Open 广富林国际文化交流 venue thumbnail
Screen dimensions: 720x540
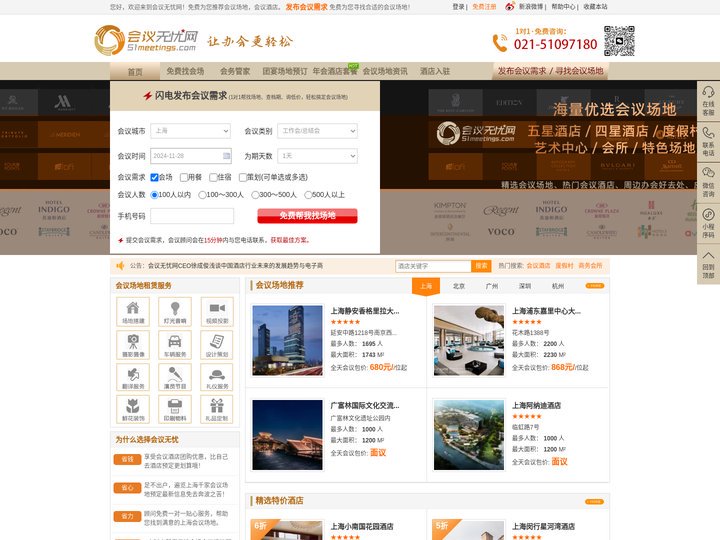(x=287, y=435)
